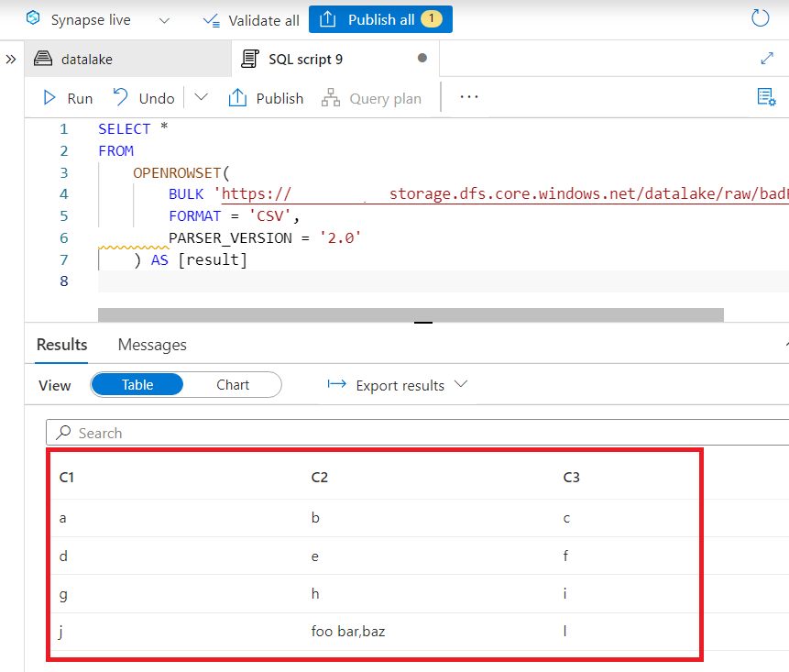Click the cell containing 'e'
Viewport: 789px width, 672px height.
pyautogui.click(x=315, y=556)
